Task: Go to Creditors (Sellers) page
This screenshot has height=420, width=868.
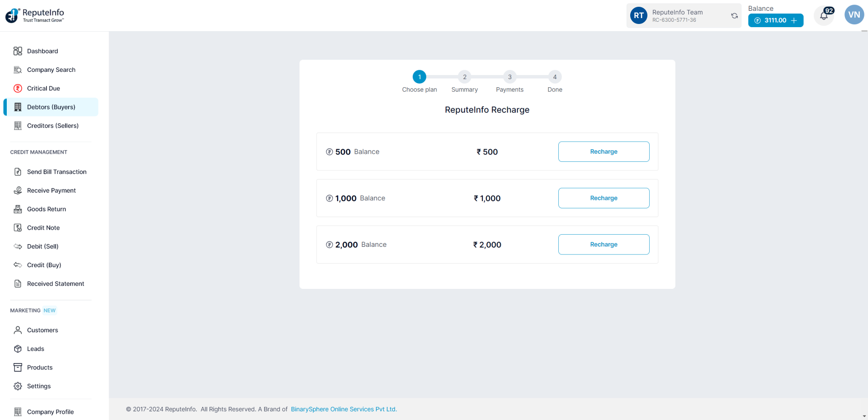Action: coord(52,126)
